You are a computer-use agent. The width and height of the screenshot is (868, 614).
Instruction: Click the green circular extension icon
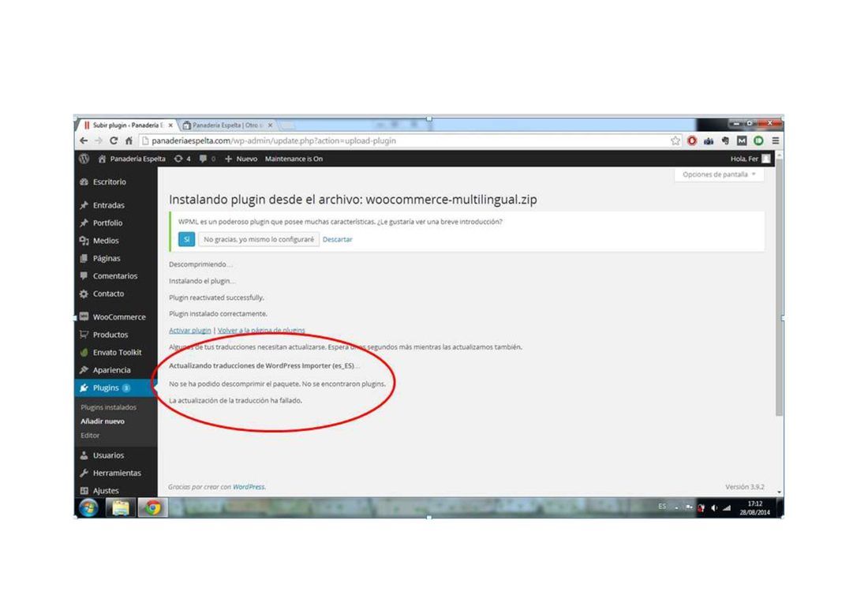point(758,141)
